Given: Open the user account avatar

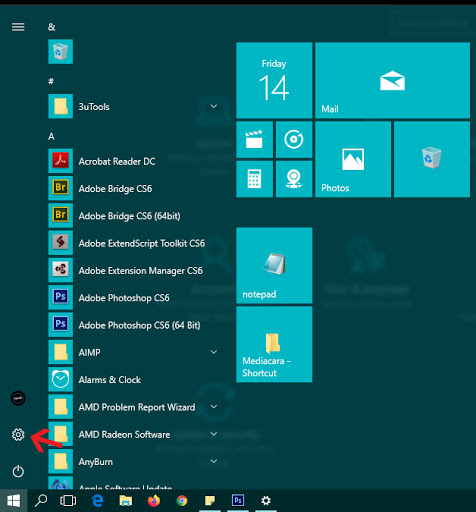Looking at the screenshot, I should [x=18, y=398].
